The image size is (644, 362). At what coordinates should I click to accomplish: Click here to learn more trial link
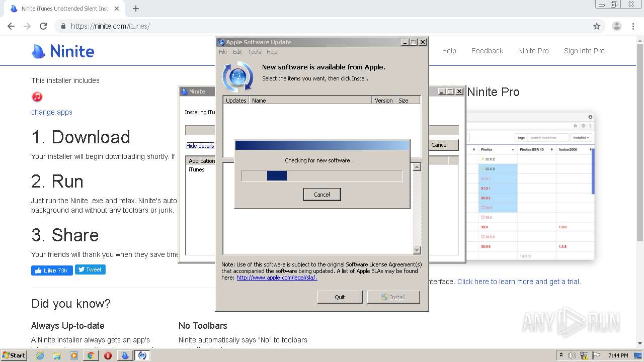click(x=519, y=282)
